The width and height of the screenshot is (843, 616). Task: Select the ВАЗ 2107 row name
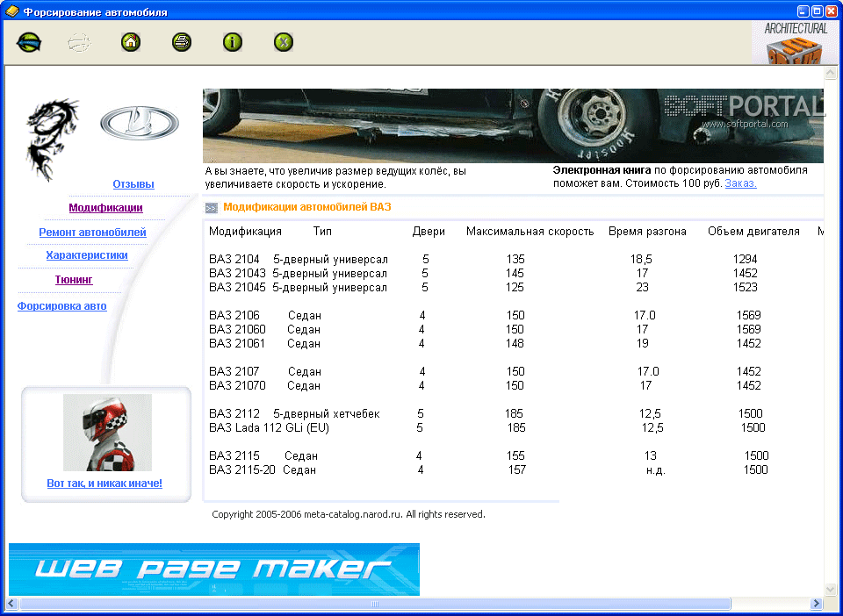[234, 372]
